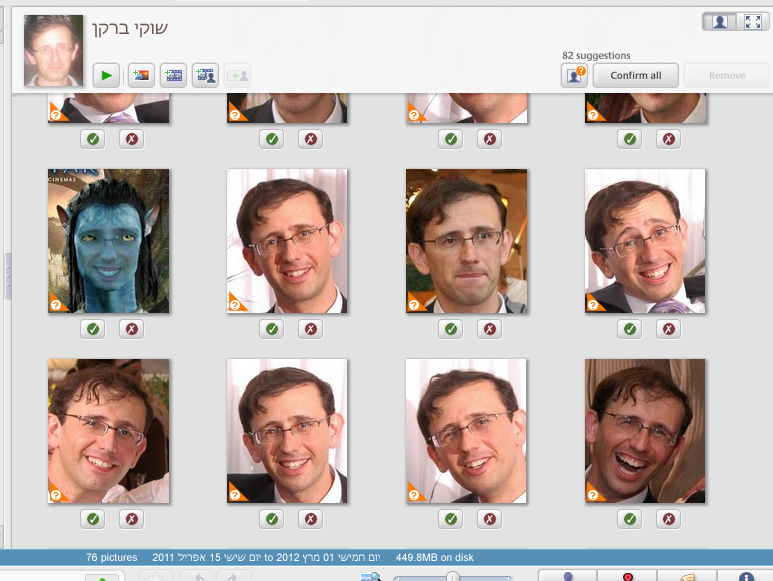Play slideshow with the green play button

(107, 74)
